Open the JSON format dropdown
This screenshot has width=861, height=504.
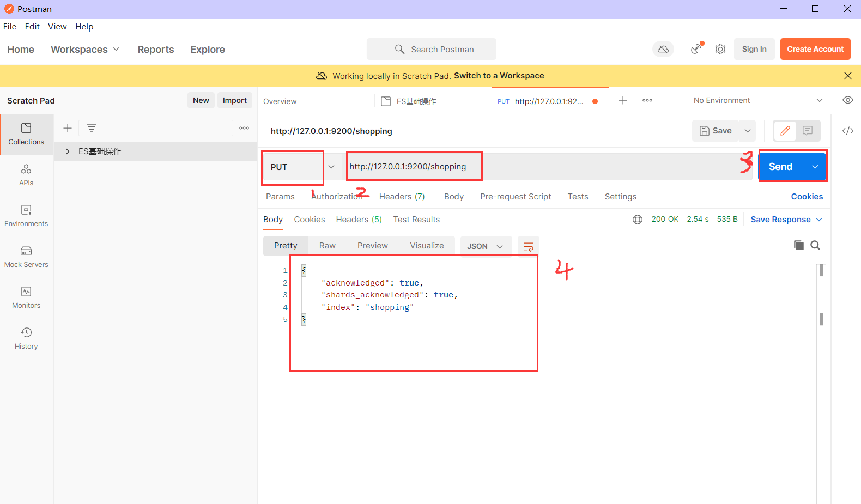point(486,246)
